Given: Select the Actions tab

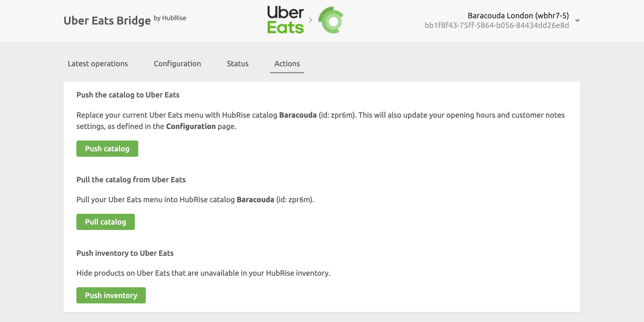Looking at the screenshot, I should click(x=287, y=64).
